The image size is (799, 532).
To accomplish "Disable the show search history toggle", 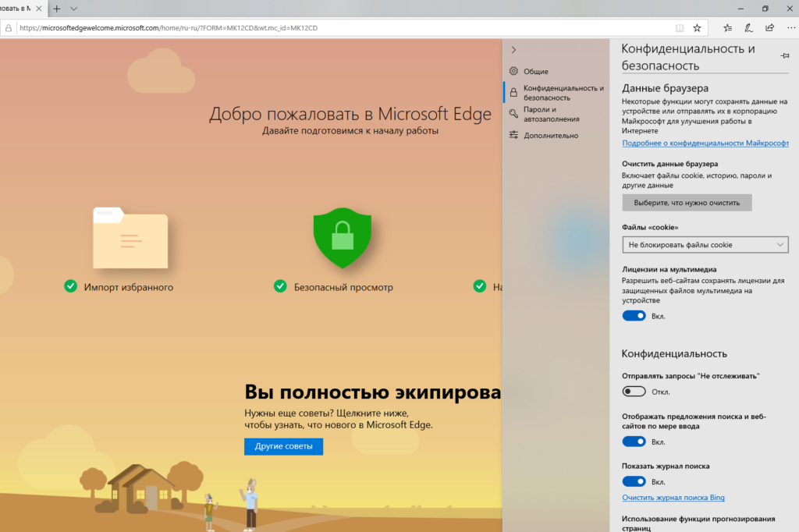I will 634,482.
